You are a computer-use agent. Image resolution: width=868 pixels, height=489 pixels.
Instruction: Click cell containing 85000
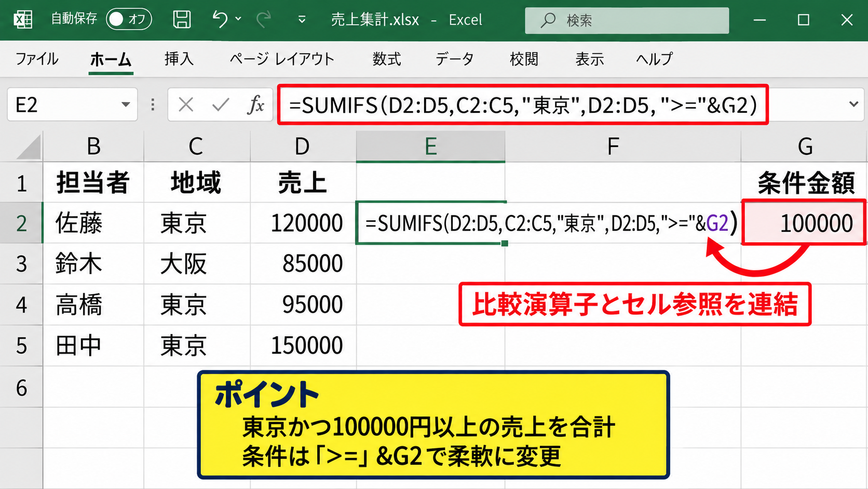(303, 263)
